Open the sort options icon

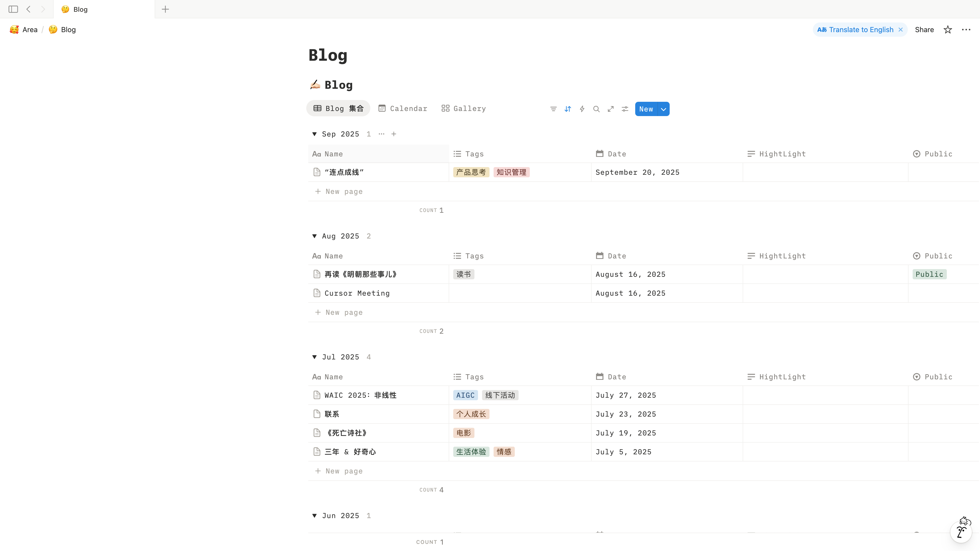click(x=568, y=109)
